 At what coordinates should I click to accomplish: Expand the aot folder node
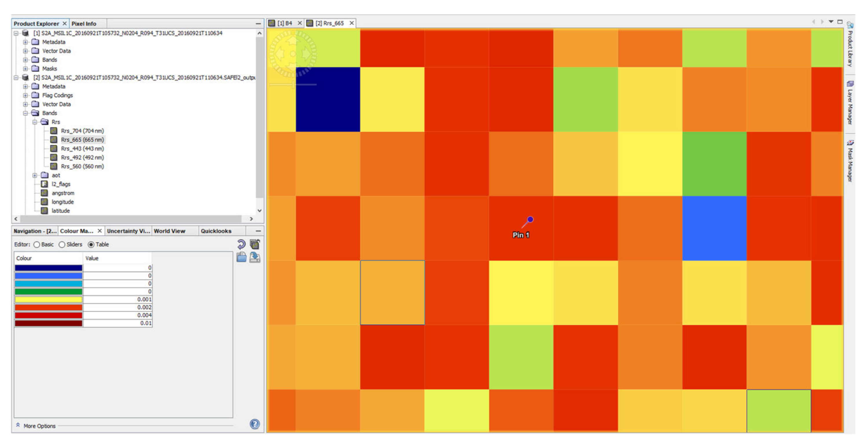(35, 175)
